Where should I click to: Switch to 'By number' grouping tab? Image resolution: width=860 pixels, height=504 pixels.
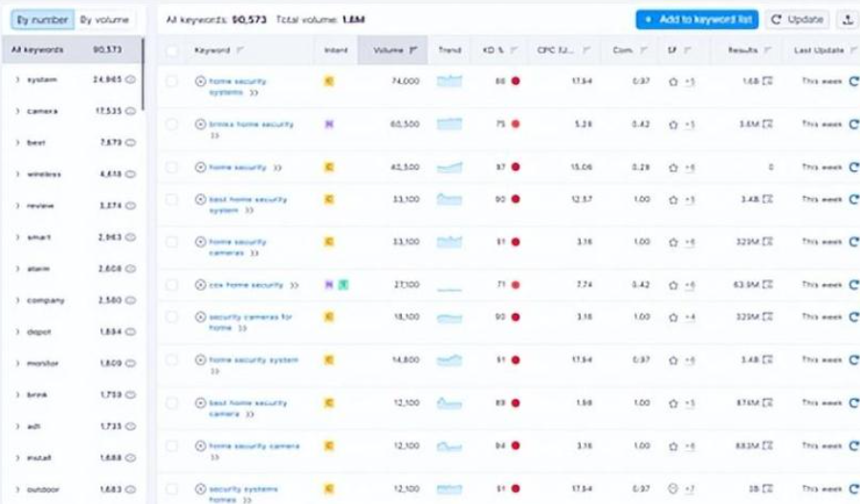point(42,20)
